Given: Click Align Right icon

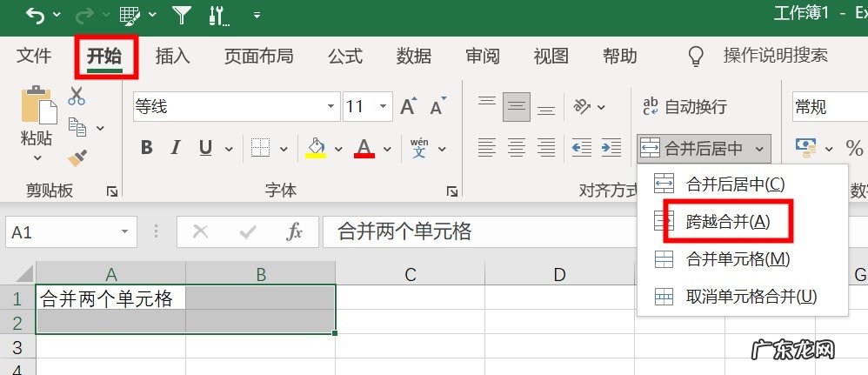Looking at the screenshot, I should coord(546,148).
